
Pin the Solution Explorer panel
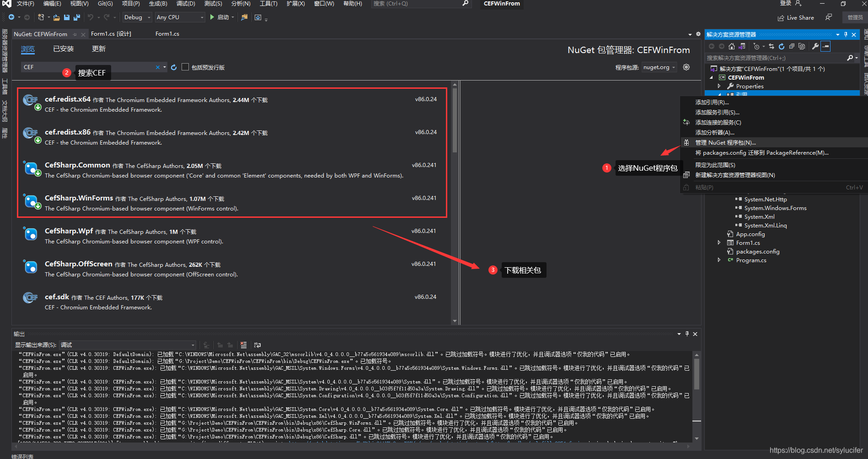pos(846,34)
